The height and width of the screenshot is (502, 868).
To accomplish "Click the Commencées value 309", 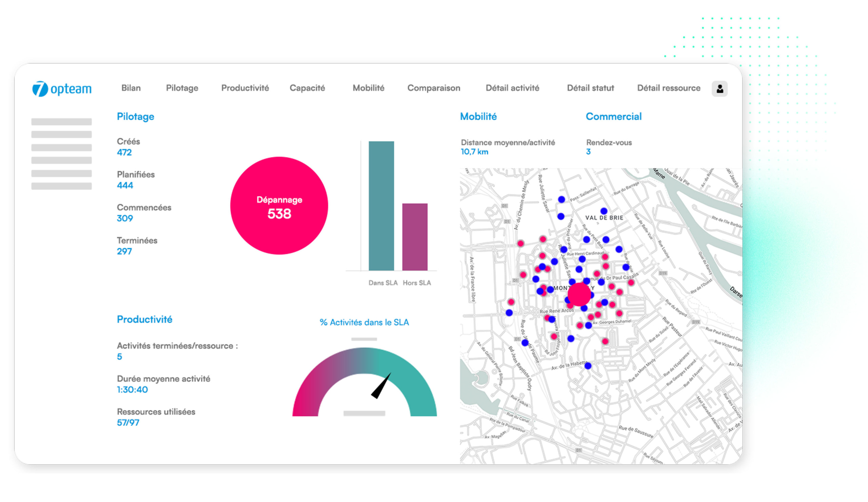I will (x=125, y=218).
